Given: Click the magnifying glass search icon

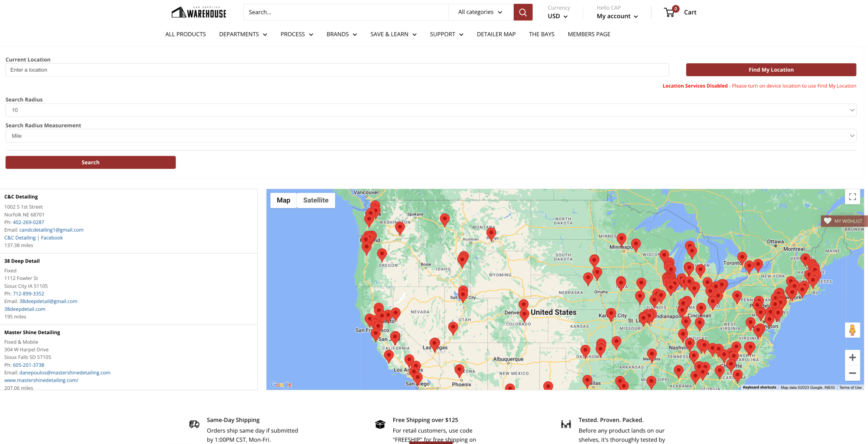Looking at the screenshot, I should pyautogui.click(x=523, y=12).
